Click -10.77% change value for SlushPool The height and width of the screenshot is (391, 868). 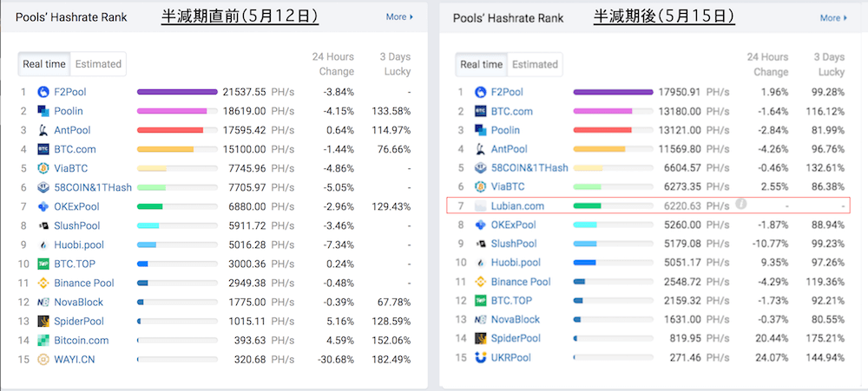point(770,244)
